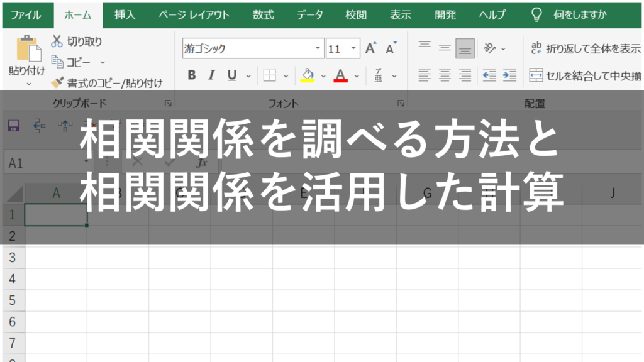
Task: Toggle Bold formatting
Action: point(191,75)
